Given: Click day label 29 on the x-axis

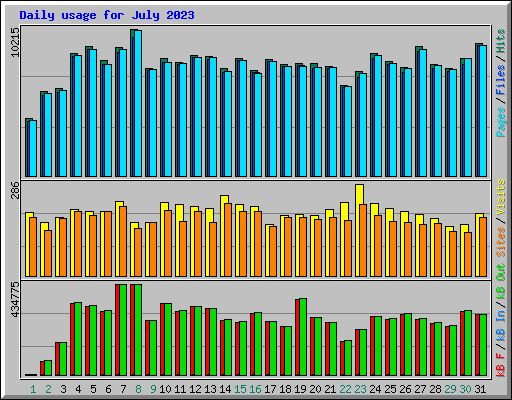Looking at the screenshot, I should coord(450,389).
